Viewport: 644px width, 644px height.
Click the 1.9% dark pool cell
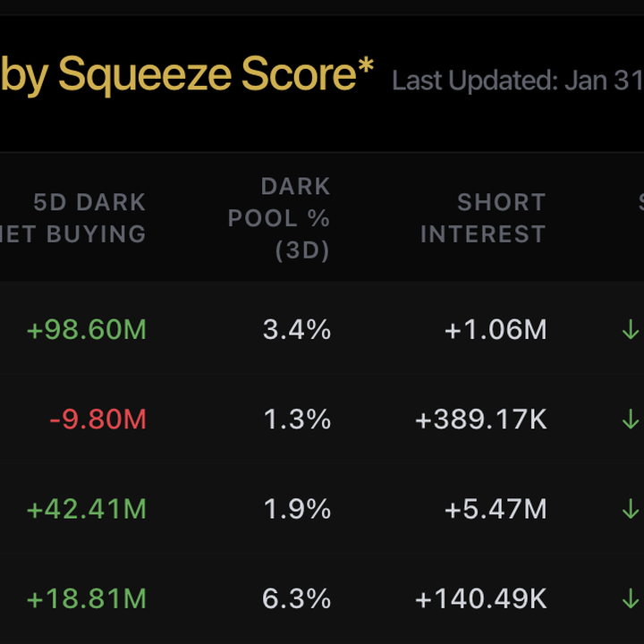tap(297, 509)
